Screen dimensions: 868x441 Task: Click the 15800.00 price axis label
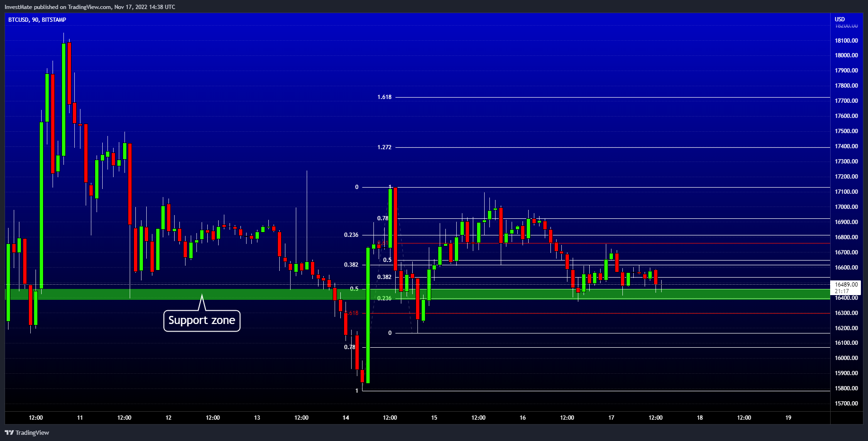[x=846, y=388]
